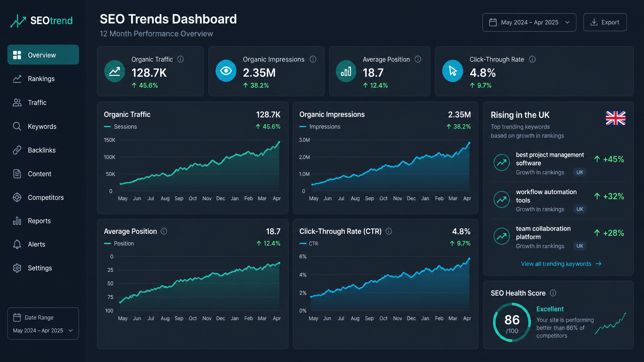Toggle the Impressions legend item
The image size is (644, 362).
pyautogui.click(x=320, y=127)
